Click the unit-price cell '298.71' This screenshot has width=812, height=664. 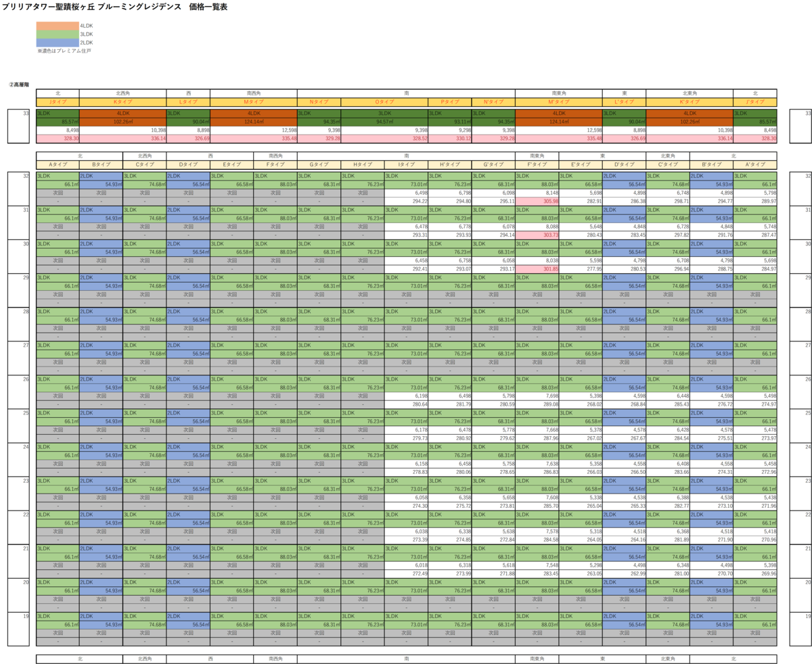click(x=668, y=201)
